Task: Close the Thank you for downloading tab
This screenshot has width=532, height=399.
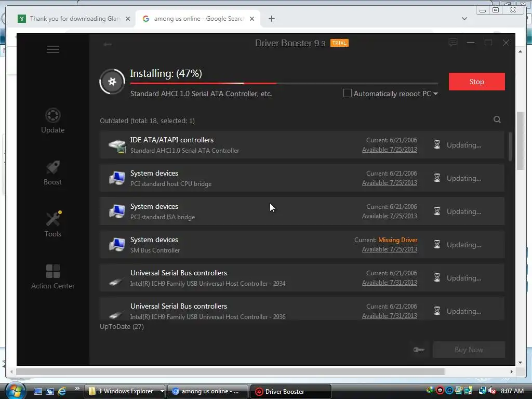Action: coord(128,19)
